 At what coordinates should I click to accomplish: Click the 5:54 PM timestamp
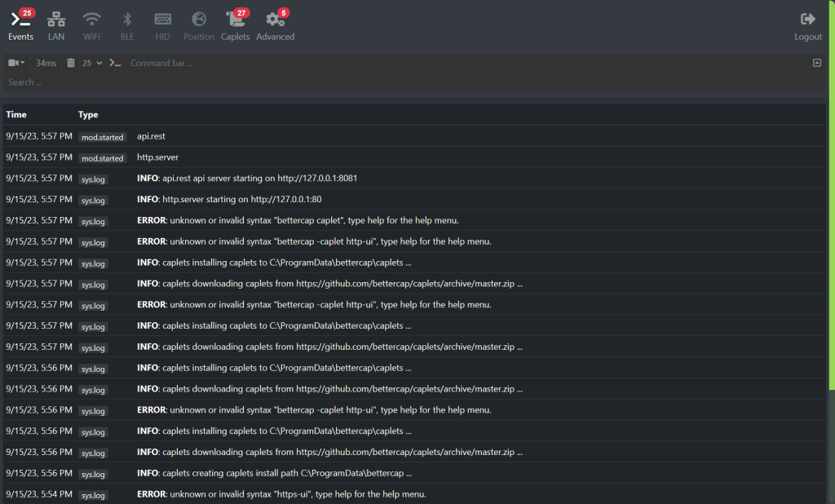pyautogui.click(x=39, y=494)
